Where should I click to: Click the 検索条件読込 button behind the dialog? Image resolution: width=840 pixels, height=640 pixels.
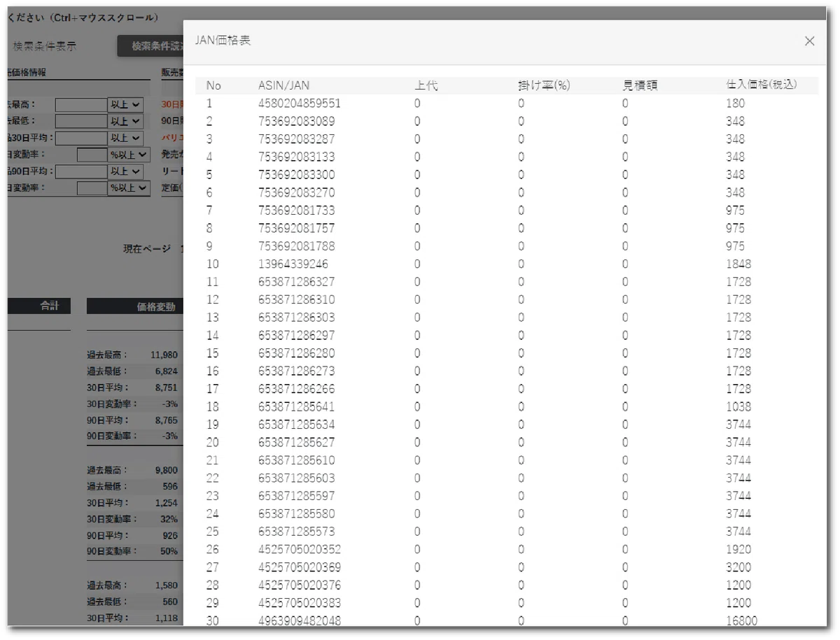point(150,46)
